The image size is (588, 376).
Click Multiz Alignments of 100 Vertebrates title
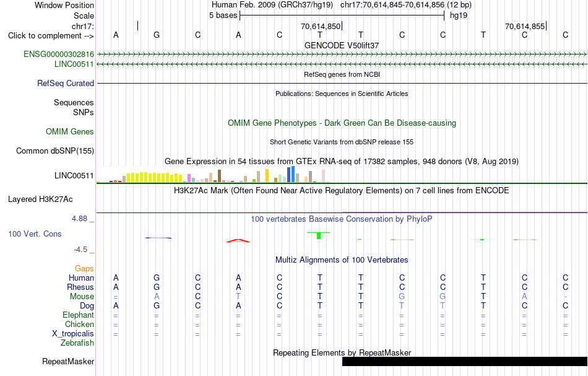tap(342, 260)
